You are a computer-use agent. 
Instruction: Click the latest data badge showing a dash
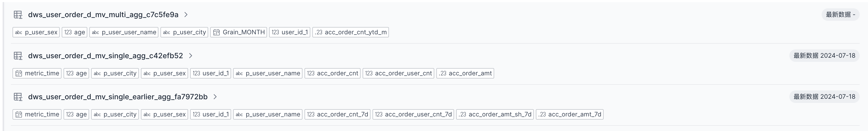point(840,15)
